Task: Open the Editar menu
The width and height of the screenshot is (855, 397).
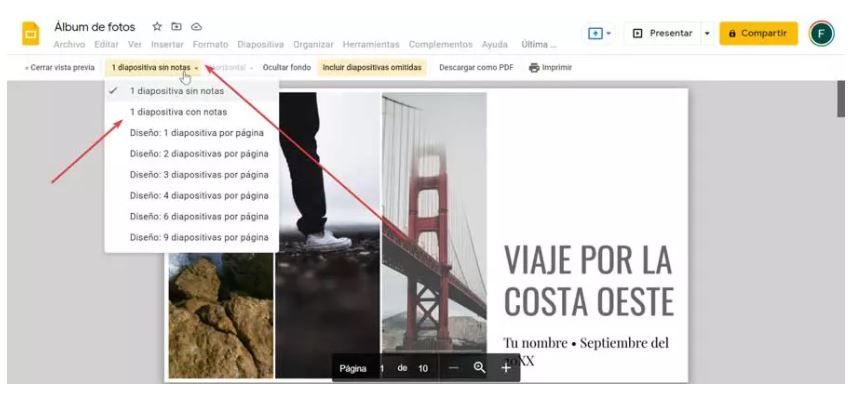Action: point(106,45)
